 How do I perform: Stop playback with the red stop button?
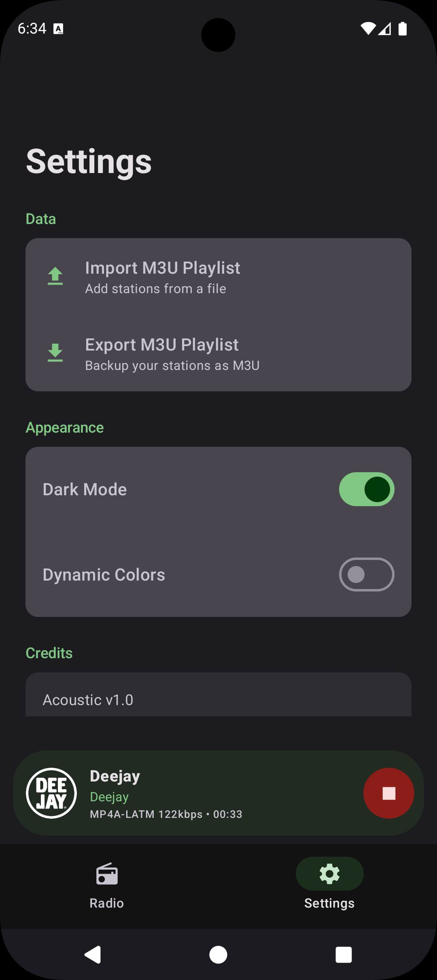(388, 793)
